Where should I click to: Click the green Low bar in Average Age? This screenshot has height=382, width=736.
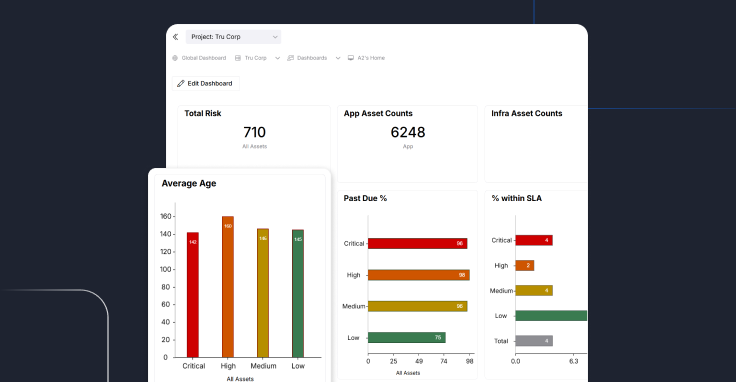(298, 293)
